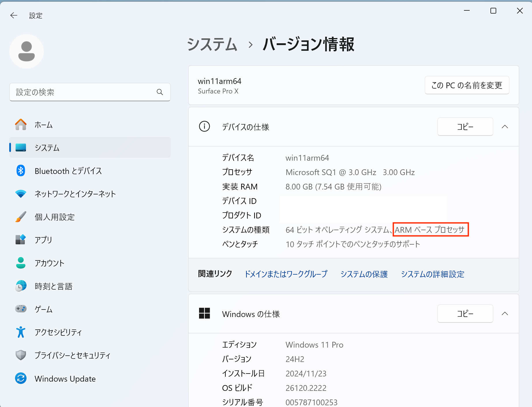Click the Surface Pro X model text

click(218, 91)
